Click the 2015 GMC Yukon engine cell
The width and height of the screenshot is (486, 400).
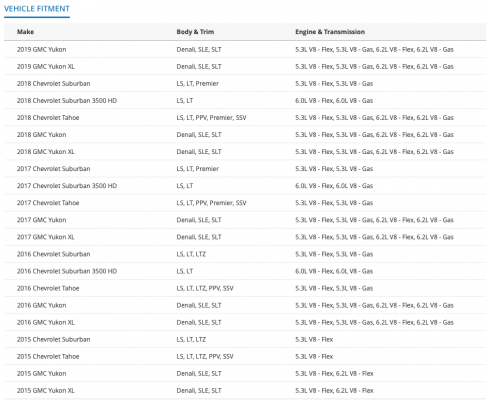[x=334, y=374]
